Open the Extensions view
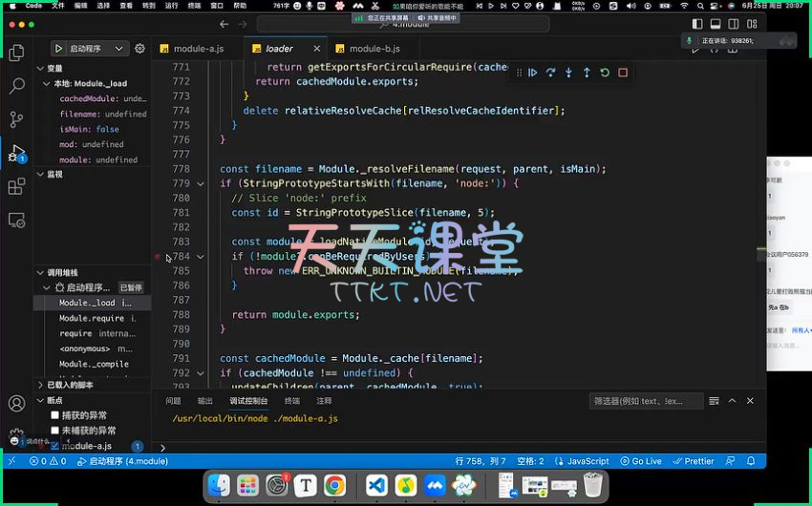 16,186
